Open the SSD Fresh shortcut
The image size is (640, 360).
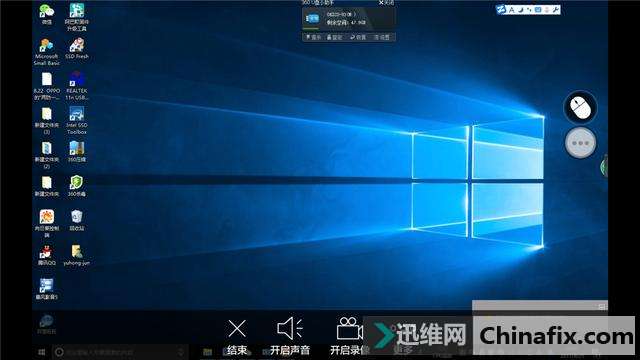(x=77, y=48)
